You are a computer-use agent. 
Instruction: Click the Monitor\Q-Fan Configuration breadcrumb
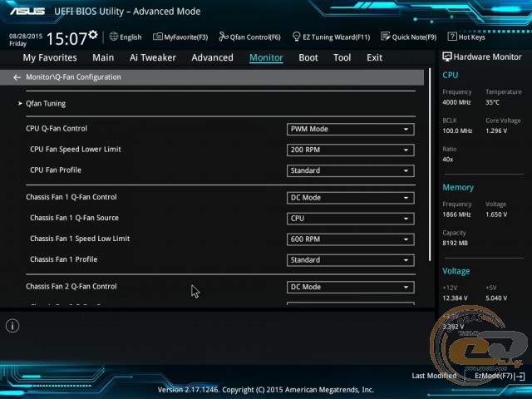[x=73, y=77]
